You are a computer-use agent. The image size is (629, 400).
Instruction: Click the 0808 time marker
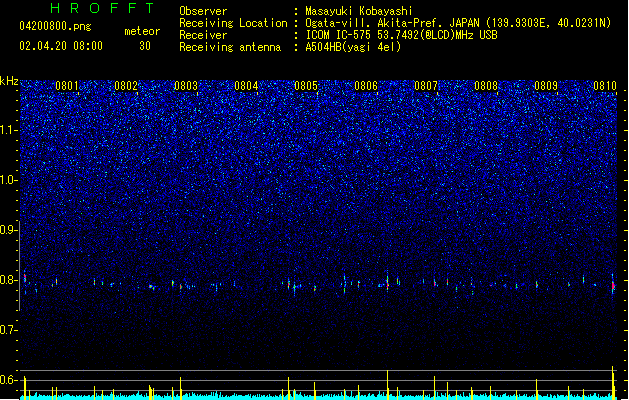(x=486, y=86)
